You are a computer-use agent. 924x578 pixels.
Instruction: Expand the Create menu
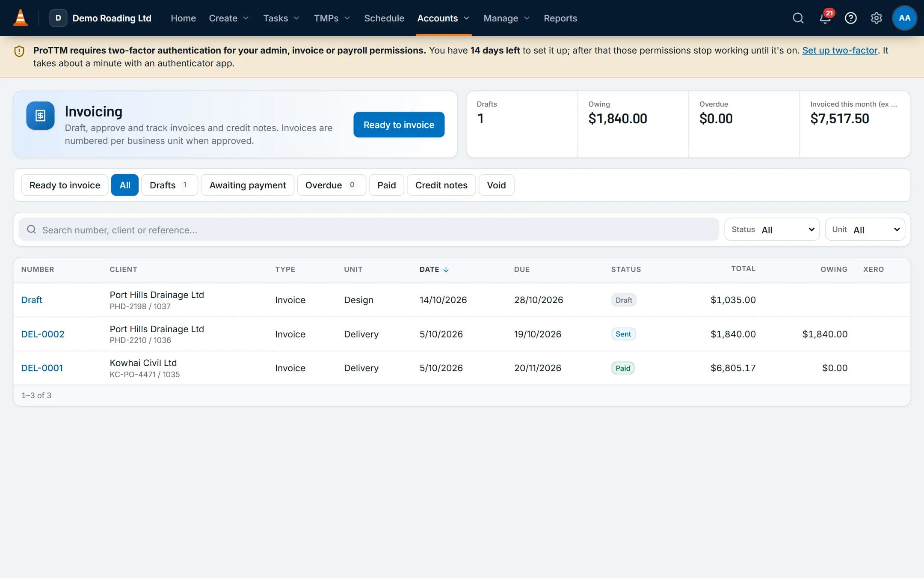tap(229, 18)
